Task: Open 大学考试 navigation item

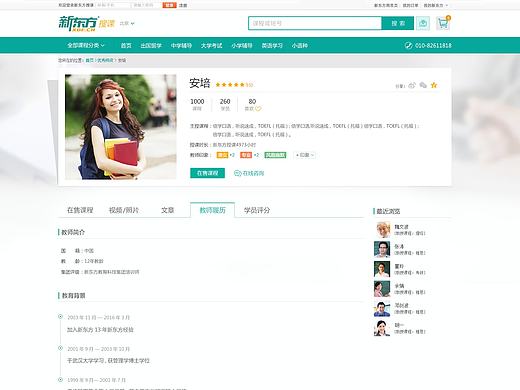Action: pos(211,45)
